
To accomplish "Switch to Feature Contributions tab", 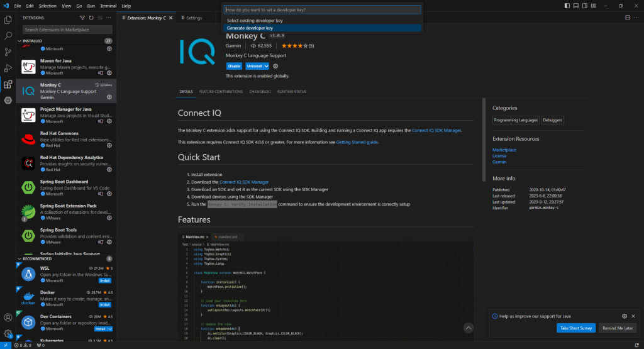I will [221, 92].
